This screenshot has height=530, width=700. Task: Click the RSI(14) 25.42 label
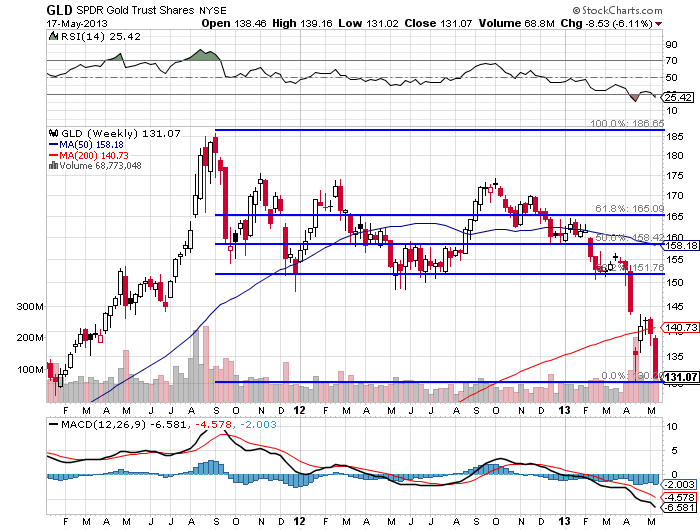[100, 37]
